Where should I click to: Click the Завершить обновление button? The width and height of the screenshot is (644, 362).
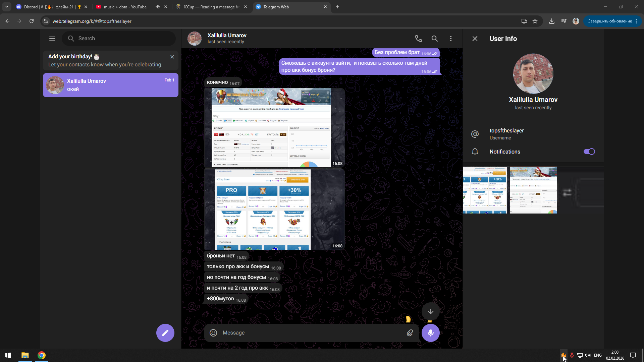click(x=609, y=21)
